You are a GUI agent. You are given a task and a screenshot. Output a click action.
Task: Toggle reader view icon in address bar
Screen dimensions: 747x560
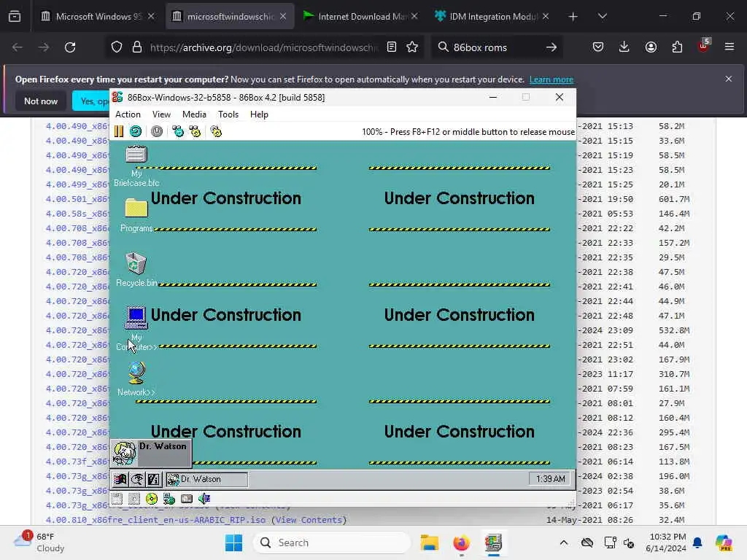(392, 47)
